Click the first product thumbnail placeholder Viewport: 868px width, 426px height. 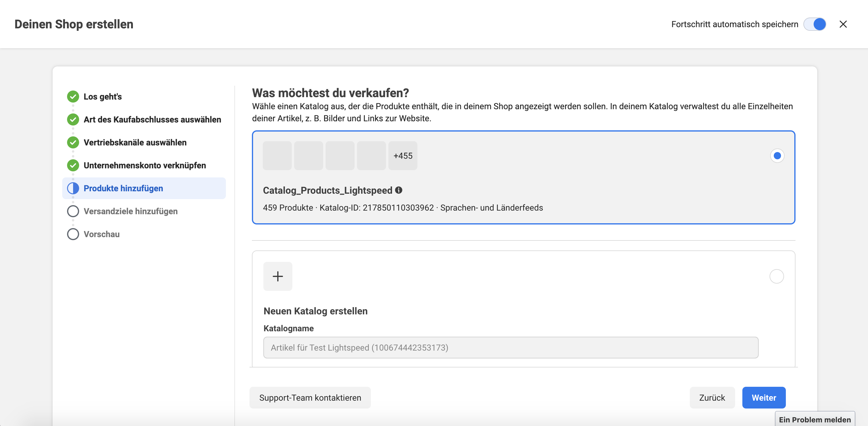point(277,155)
